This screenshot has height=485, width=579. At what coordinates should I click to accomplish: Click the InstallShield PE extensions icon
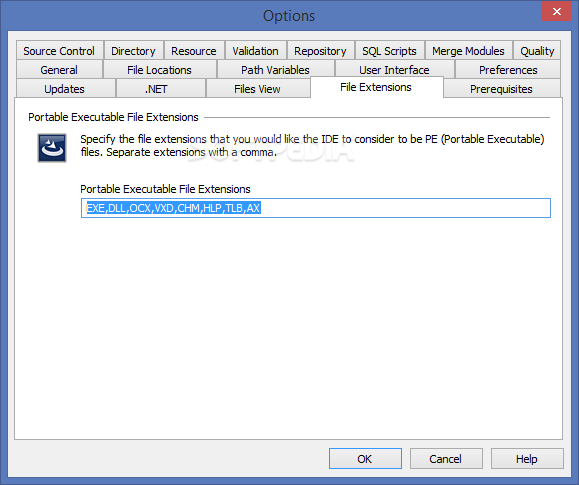pos(52,148)
